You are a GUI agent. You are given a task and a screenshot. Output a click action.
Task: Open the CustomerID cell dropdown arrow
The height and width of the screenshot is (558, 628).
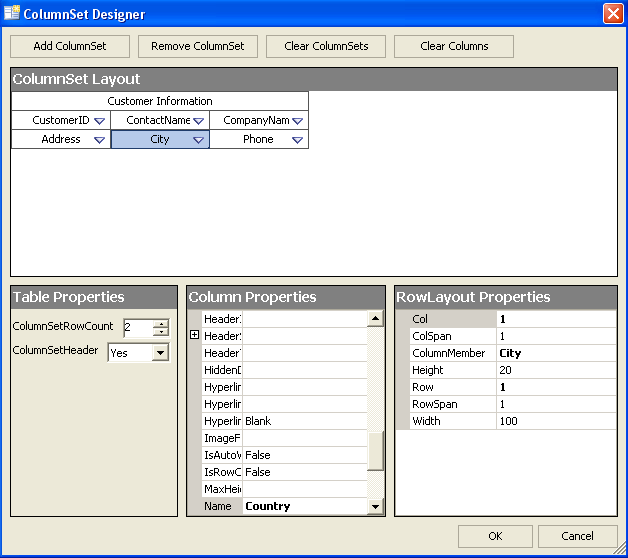pyautogui.click(x=99, y=121)
